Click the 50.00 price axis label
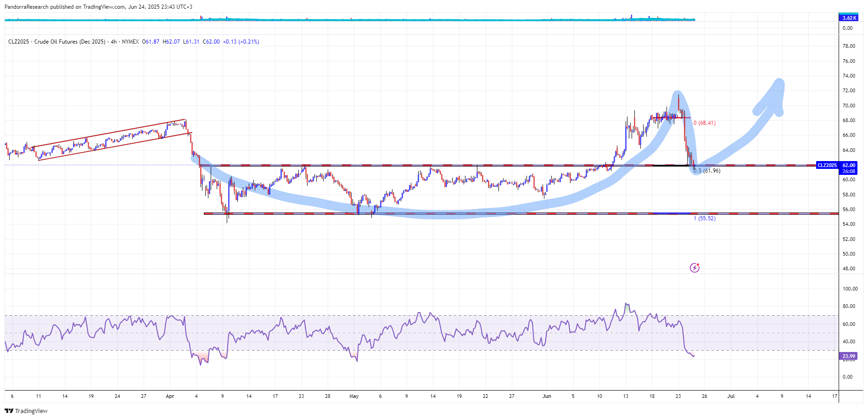This screenshot has height=419, width=868. tap(849, 254)
